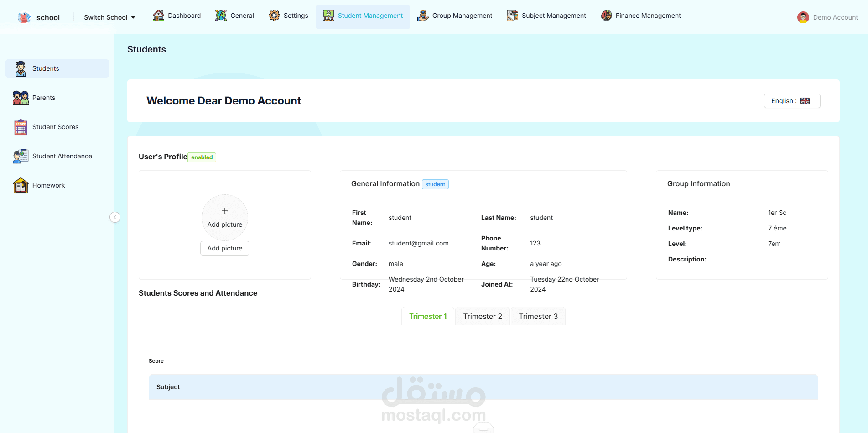Click the Parents sidebar icon
Viewport: 868px width, 433px height.
[x=21, y=98]
